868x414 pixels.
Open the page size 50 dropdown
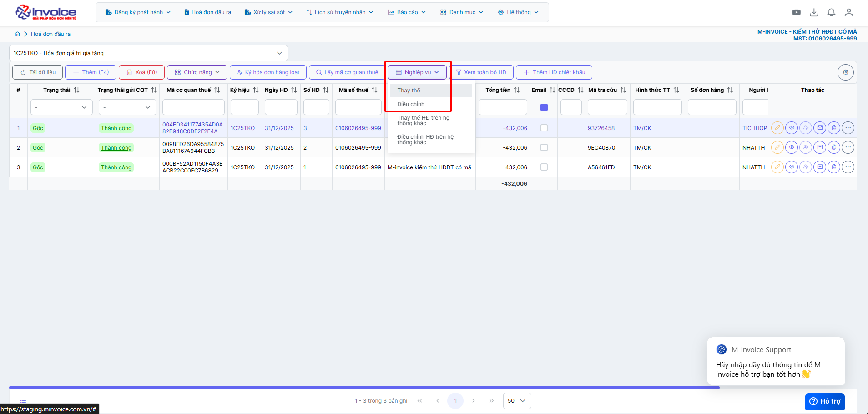coord(517,401)
